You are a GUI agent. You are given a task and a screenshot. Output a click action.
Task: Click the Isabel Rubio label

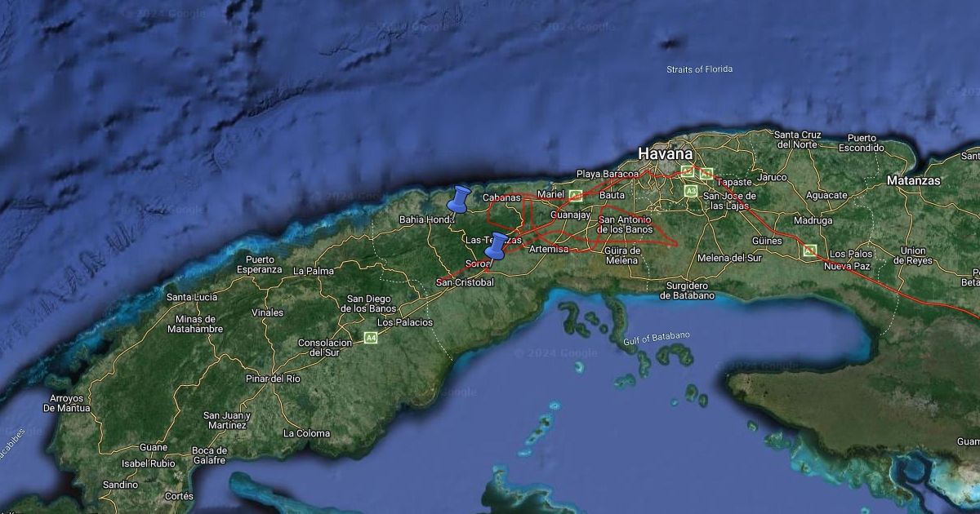149,463
